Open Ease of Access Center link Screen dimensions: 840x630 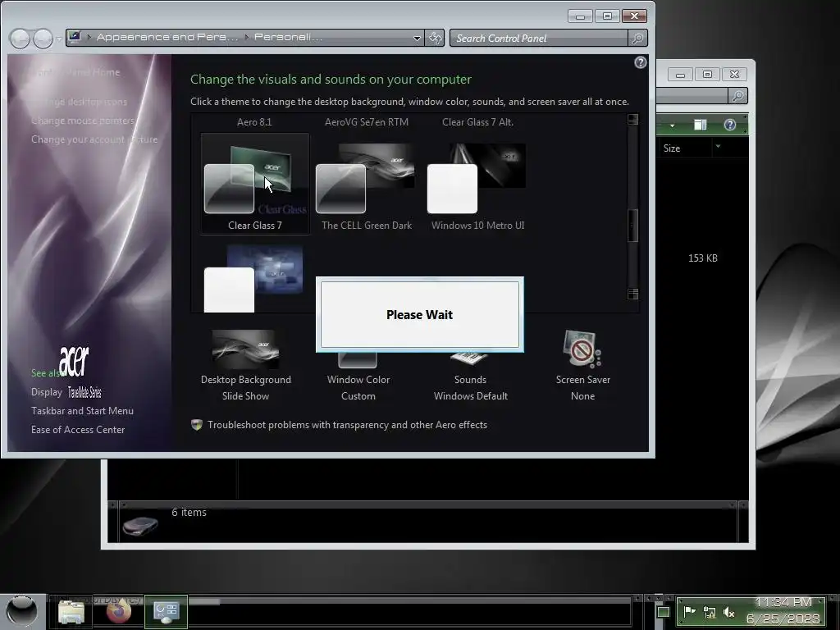pos(78,430)
